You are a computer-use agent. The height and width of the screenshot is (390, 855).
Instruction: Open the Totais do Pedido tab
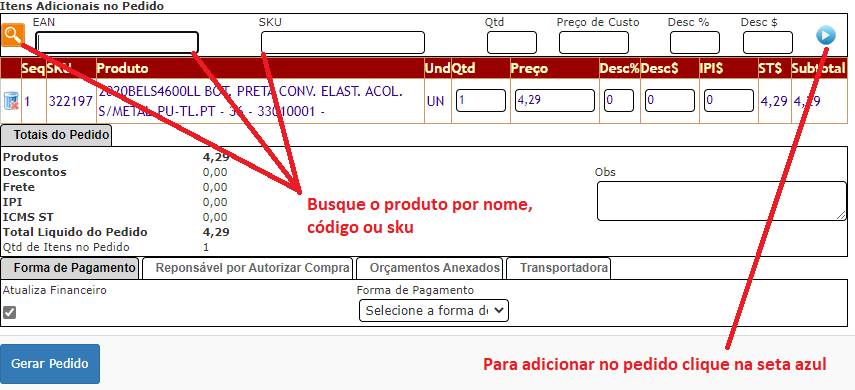56,135
